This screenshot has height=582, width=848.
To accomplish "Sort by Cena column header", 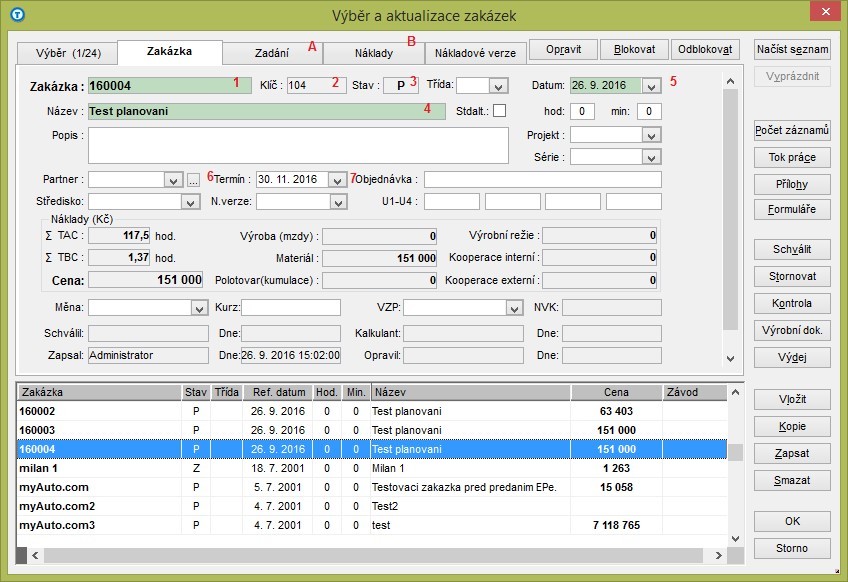I will (x=617, y=392).
